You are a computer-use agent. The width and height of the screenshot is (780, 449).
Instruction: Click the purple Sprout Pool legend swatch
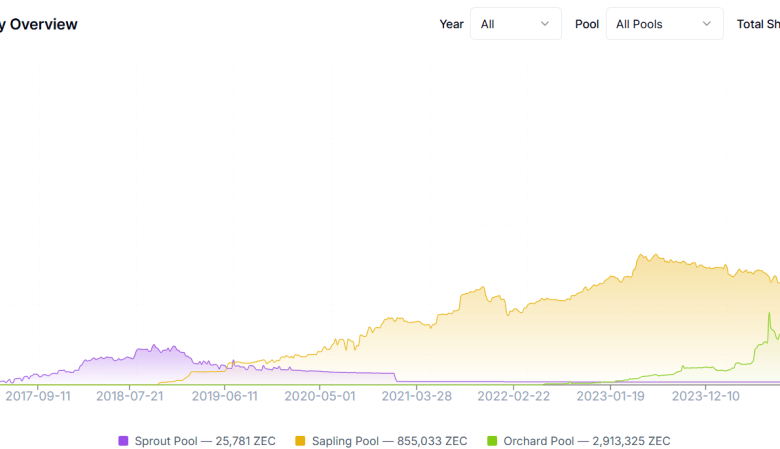coord(124,441)
